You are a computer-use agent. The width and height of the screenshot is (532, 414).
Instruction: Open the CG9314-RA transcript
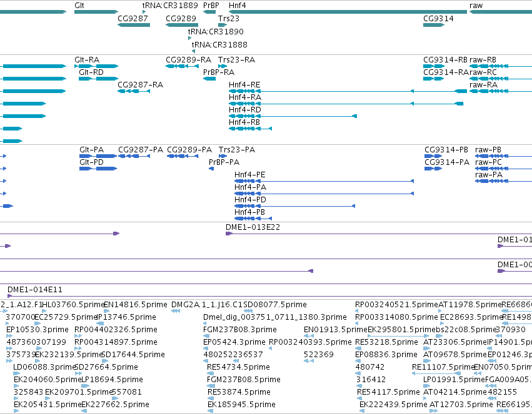(x=434, y=79)
